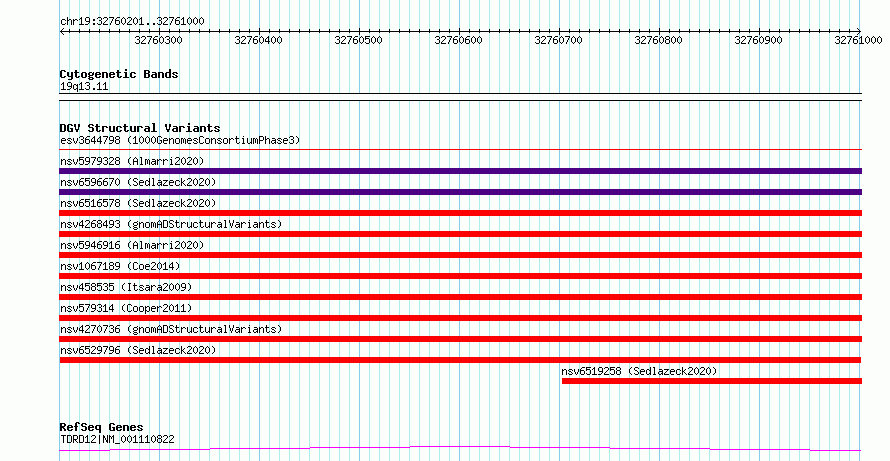Select variant label nsv5946916 (Almarri2020)

[132, 245]
